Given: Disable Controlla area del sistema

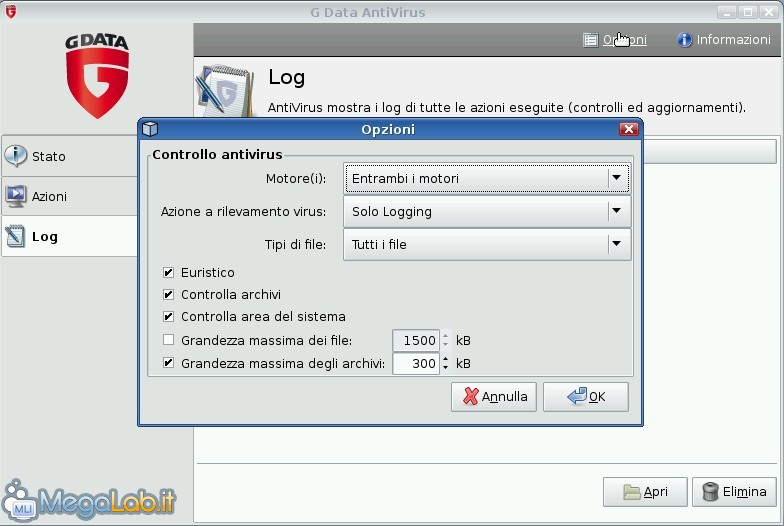Looking at the screenshot, I should [x=168, y=316].
